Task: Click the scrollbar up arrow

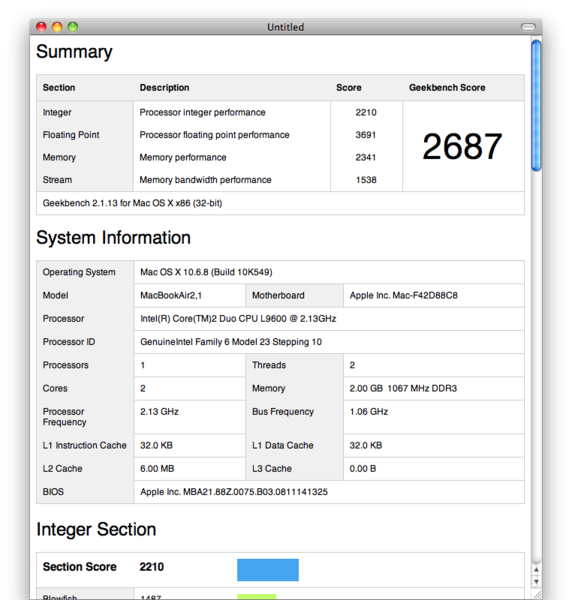Action: coord(536,570)
